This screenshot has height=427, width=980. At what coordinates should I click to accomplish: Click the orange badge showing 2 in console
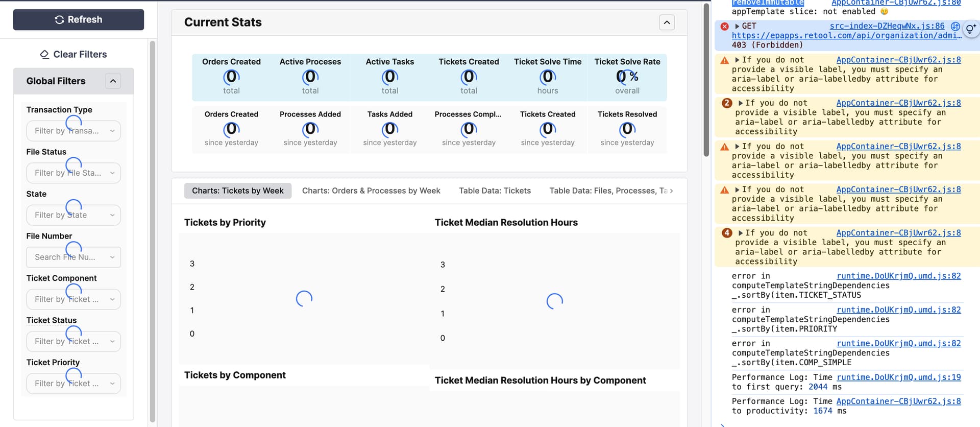[x=727, y=103]
